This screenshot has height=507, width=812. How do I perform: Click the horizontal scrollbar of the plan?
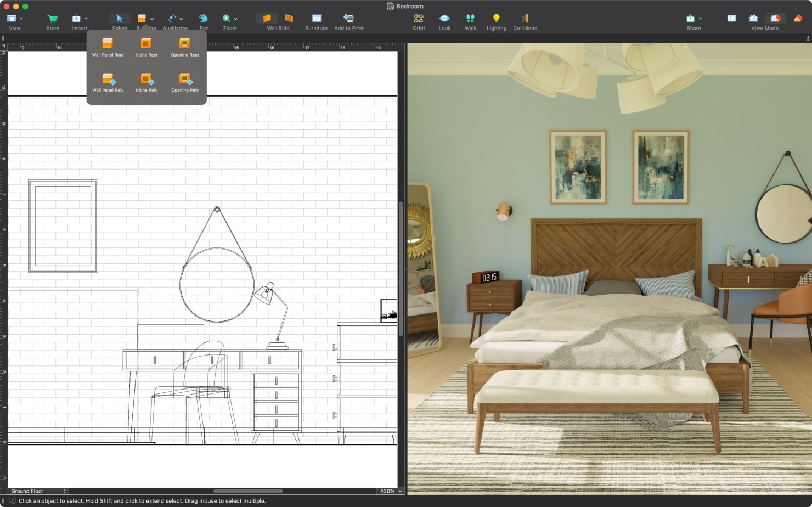247,491
